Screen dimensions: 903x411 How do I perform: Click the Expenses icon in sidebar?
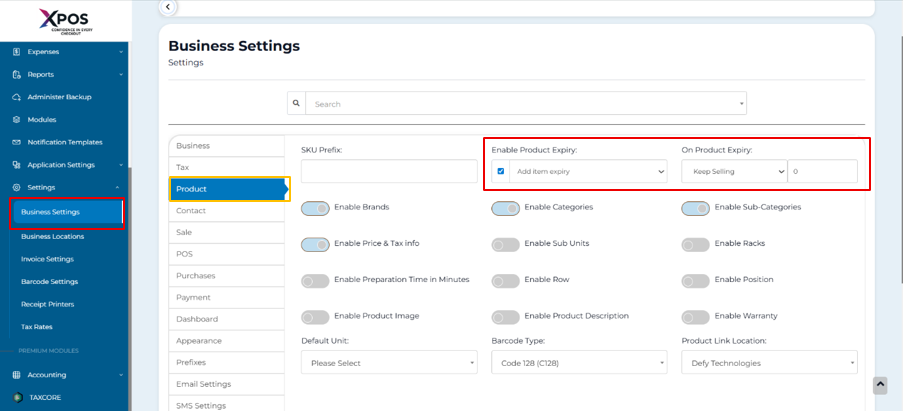(16, 52)
